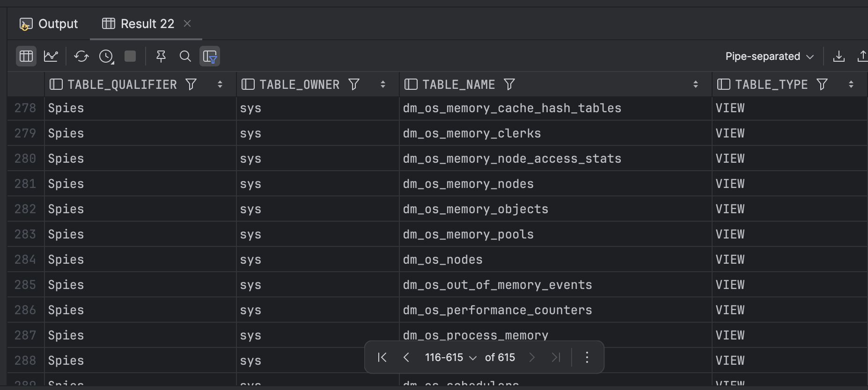Image resolution: width=868 pixels, height=390 pixels.
Task: Open the query history clock icon
Action: point(106,57)
